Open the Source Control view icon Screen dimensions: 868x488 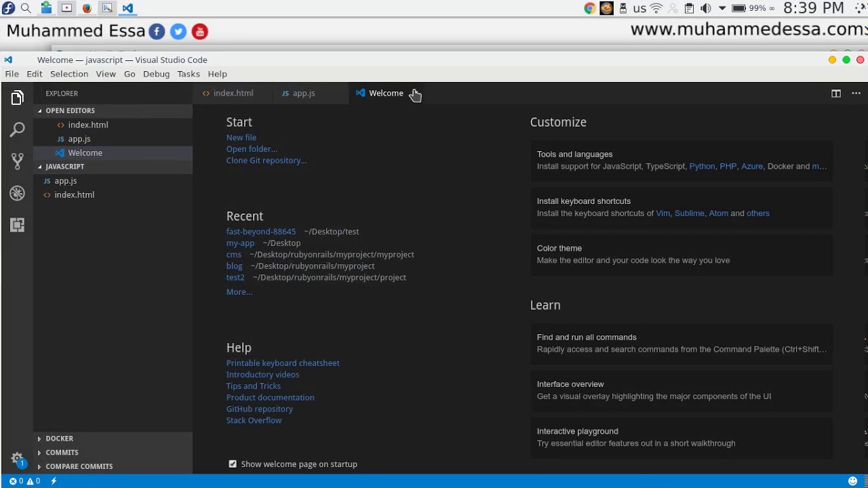pyautogui.click(x=17, y=161)
